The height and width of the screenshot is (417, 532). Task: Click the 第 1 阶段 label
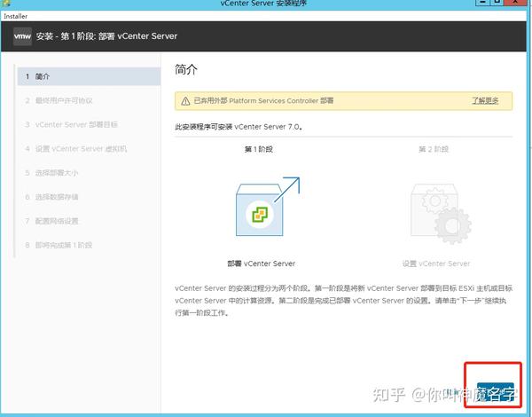[259, 149]
